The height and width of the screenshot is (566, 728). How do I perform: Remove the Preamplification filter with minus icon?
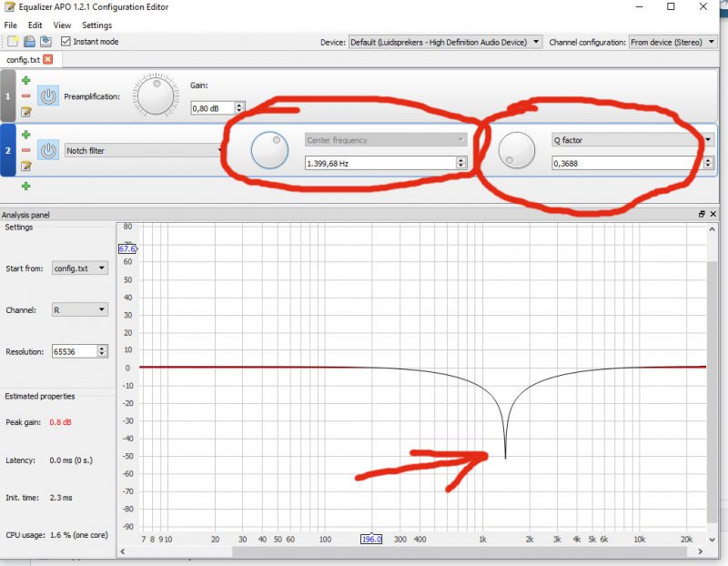[26, 96]
